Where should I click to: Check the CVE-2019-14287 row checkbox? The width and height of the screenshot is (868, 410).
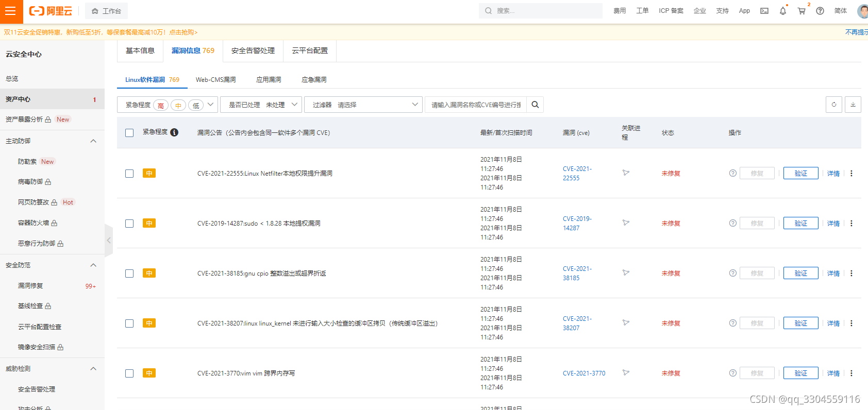tap(129, 224)
